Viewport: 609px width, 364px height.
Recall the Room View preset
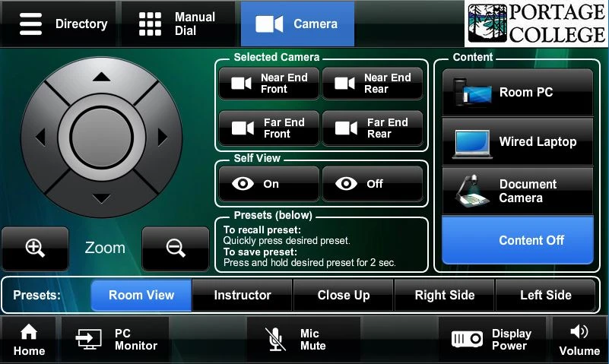click(141, 296)
